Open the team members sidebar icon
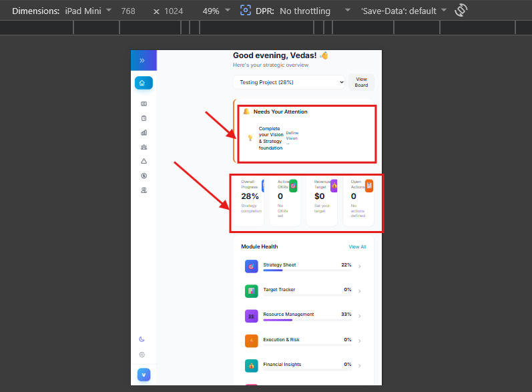The image size is (532, 392). [x=144, y=148]
